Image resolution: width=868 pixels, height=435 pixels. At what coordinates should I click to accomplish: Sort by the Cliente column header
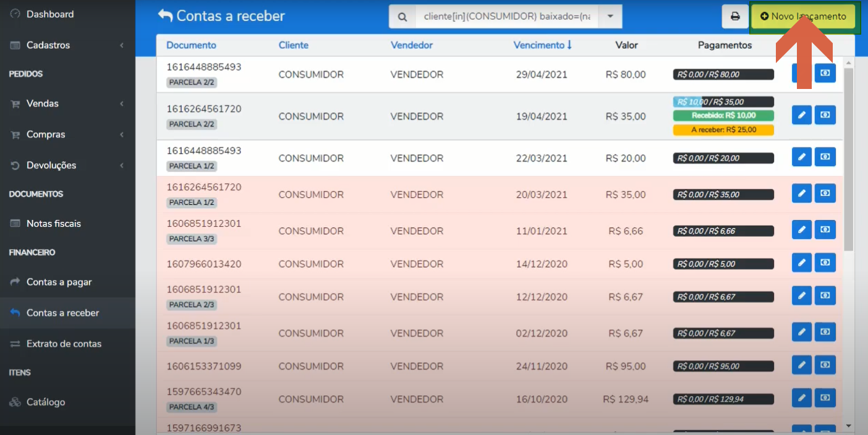pyautogui.click(x=293, y=45)
